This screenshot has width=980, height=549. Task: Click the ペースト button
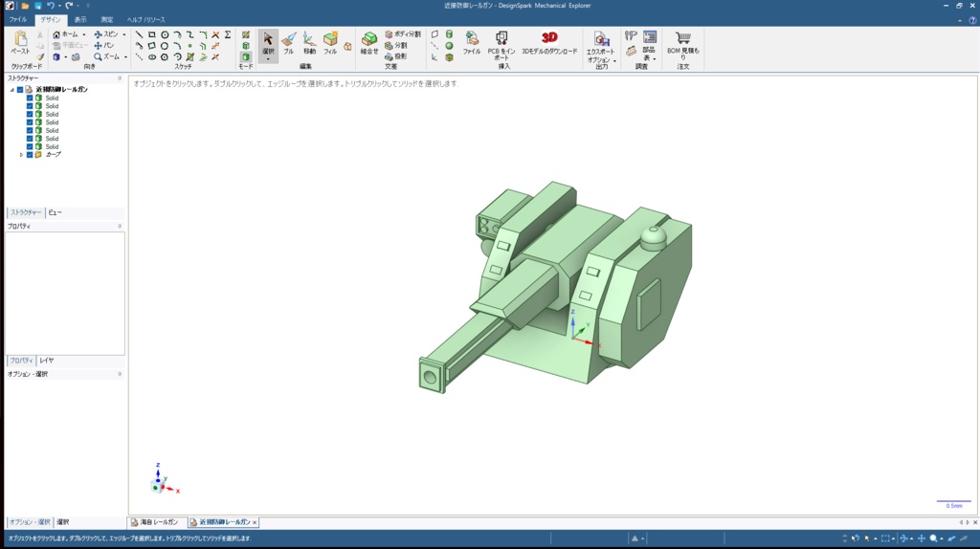pyautogui.click(x=20, y=43)
